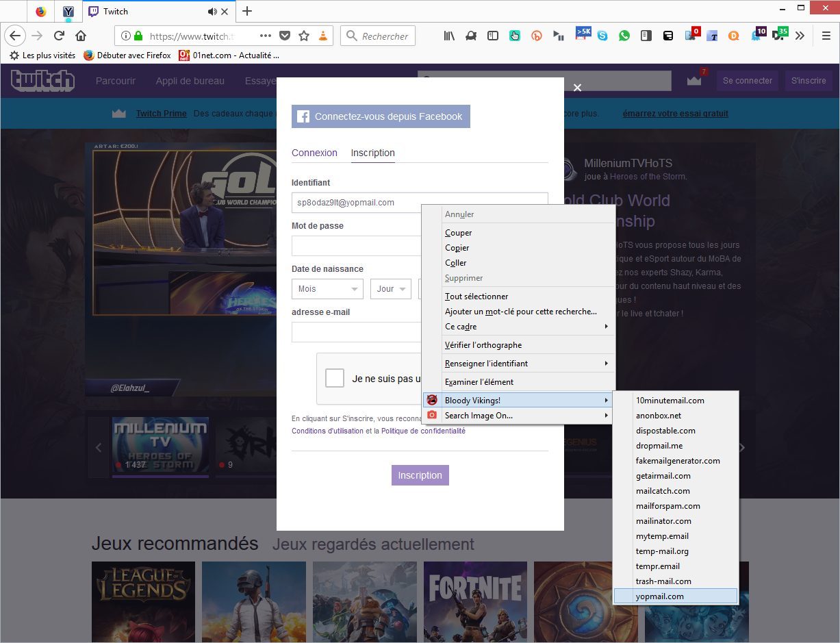
Task: Open Politique de confidentialité link
Action: 423,431
